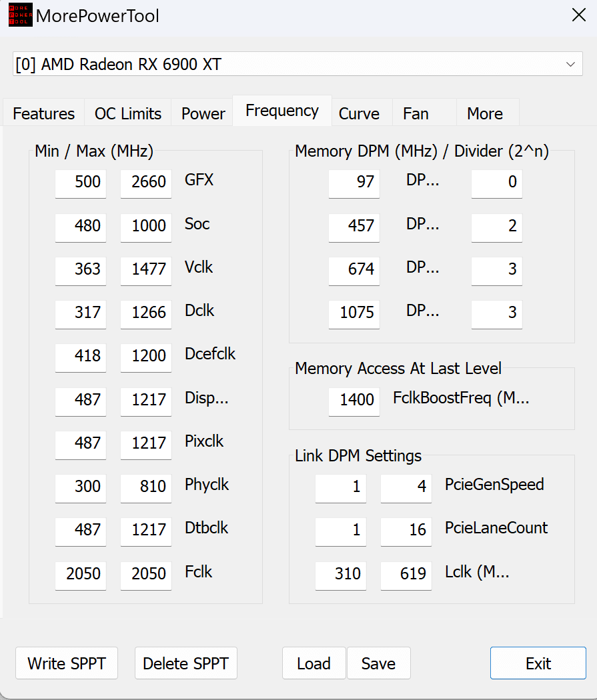Image resolution: width=597 pixels, height=700 pixels.
Task: Click the PcieGenSpeed minimum field
Action: click(x=341, y=488)
